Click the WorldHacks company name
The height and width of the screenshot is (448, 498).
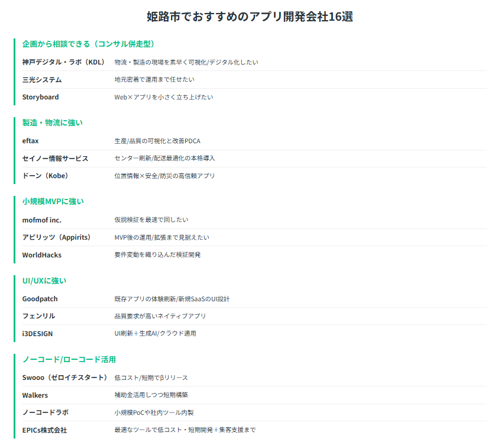(x=41, y=255)
